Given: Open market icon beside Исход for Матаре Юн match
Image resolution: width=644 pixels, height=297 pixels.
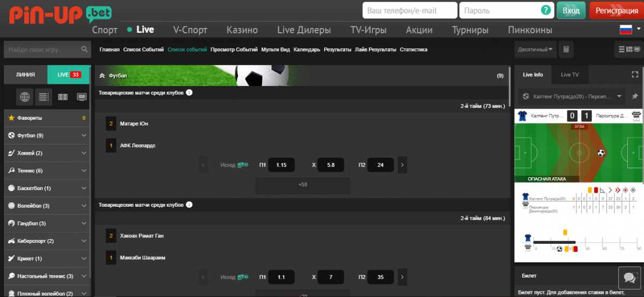Looking at the screenshot, I should pos(243,165).
